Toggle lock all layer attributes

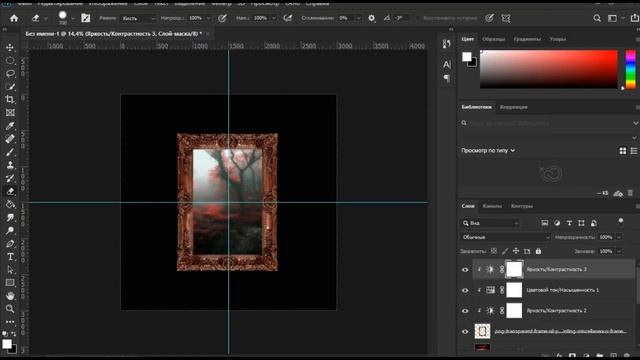[538, 251]
